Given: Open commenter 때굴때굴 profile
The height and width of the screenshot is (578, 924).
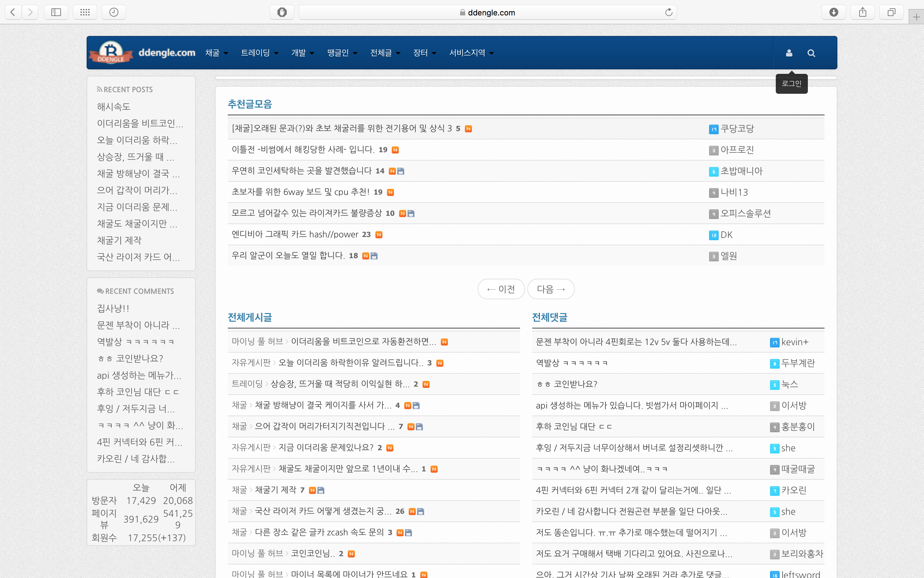Looking at the screenshot, I should pyautogui.click(x=798, y=469).
